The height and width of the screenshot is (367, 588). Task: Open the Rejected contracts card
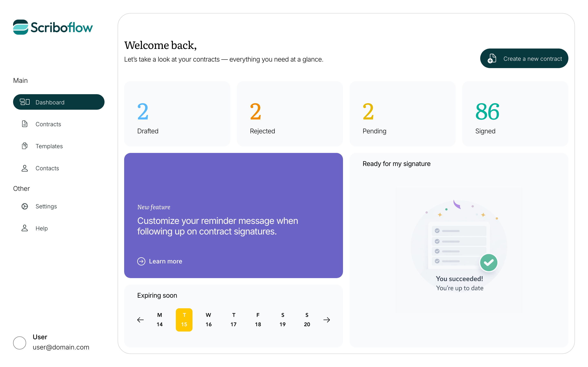pyautogui.click(x=290, y=114)
